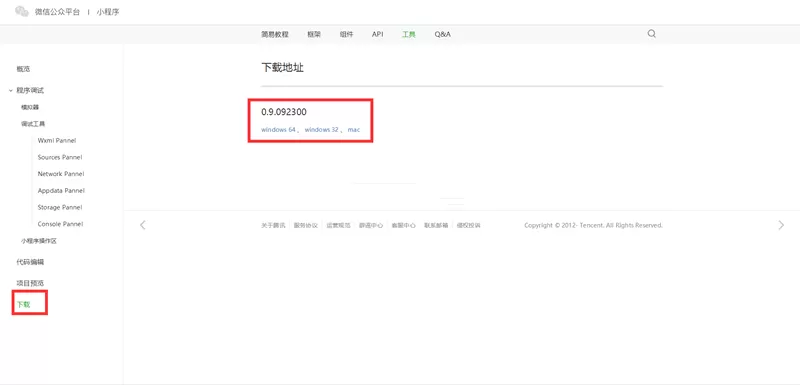This screenshot has width=800, height=385.
Task: Open Sources Pannel sidebar entry
Action: pyautogui.click(x=60, y=157)
